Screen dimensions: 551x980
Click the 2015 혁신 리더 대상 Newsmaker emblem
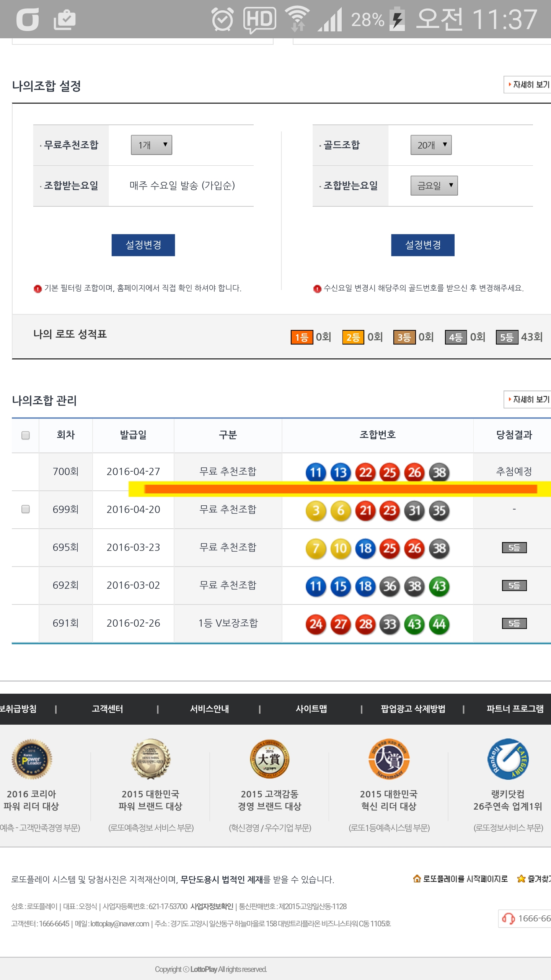click(x=389, y=759)
